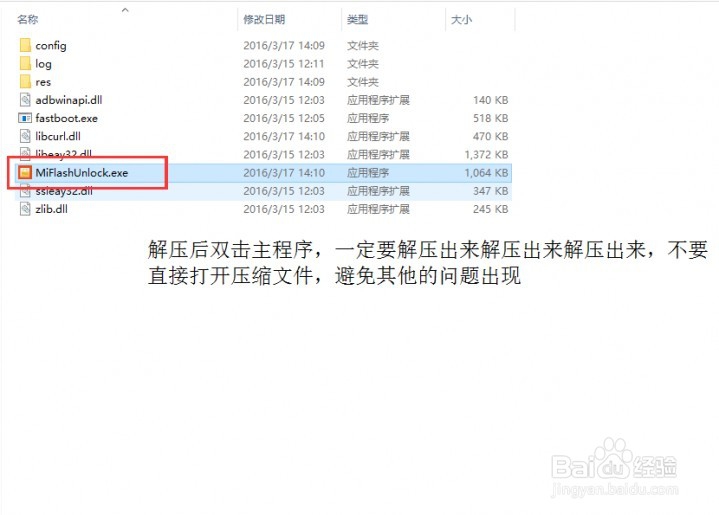Screen dimensions: 719x515
Task: Click date 2016/3/15 12:05 of fastboot.exe
Action: (284, 118)
